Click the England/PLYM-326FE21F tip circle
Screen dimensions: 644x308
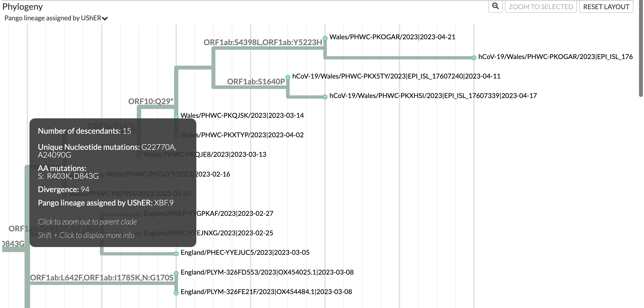pos(176,292)
